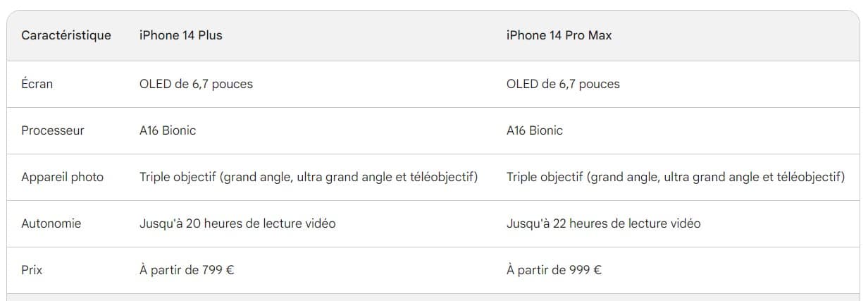Screen dimensions: 868x301
Task: Click iPhone 14 Plus A16 Bionic cell
Action: tap(168, 130)
